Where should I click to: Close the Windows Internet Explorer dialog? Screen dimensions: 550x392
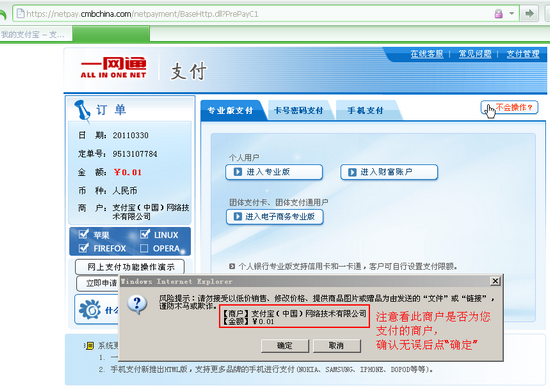tap(495, 281)
